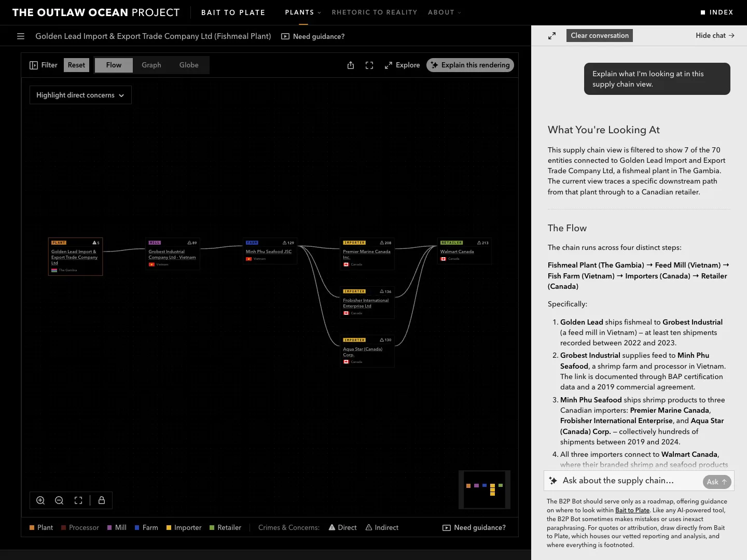Switch to the Globe view tab

click(x=189, y=65)
